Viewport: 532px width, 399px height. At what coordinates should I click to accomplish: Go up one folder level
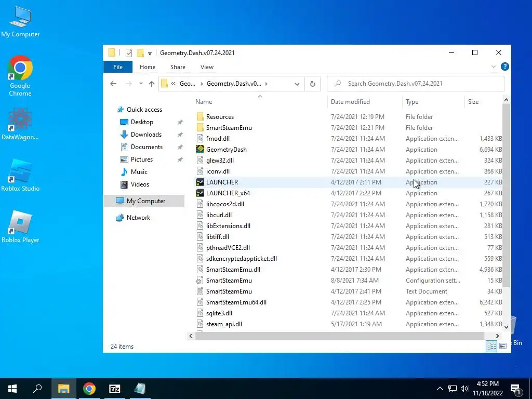pos(152,84)
